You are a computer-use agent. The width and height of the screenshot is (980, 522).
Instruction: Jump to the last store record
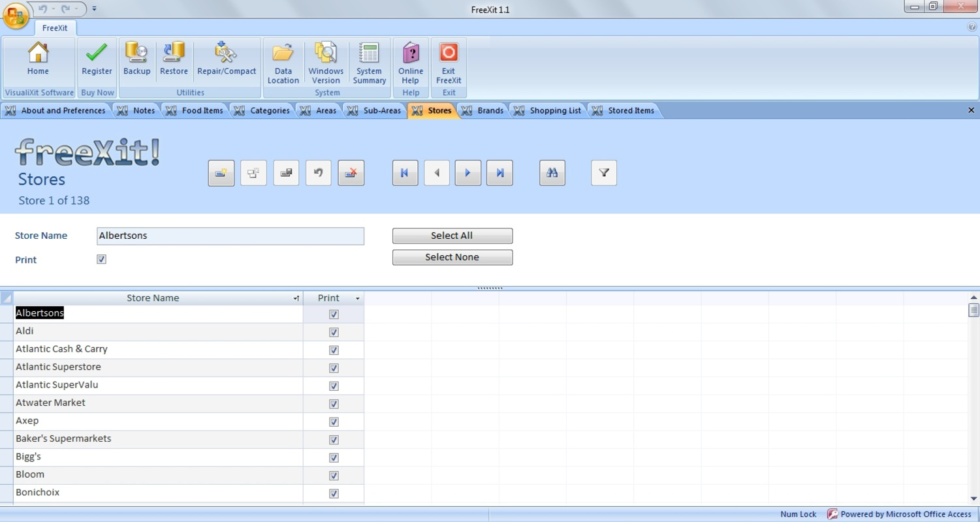pos(499,173)
